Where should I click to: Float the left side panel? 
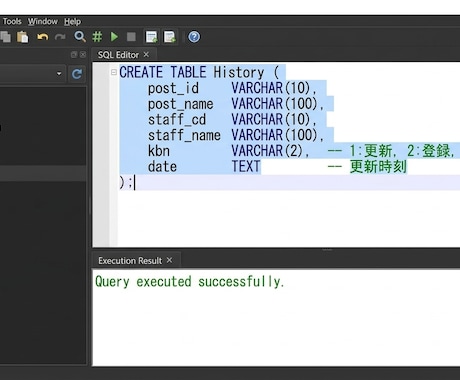74,54
